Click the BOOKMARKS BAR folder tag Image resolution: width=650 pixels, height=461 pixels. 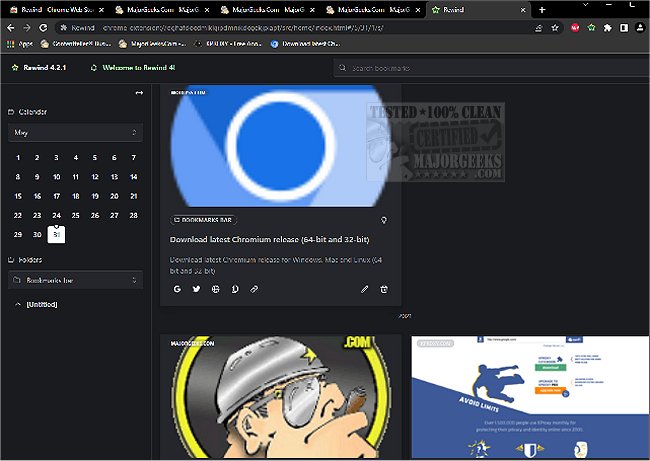point(203,220)
